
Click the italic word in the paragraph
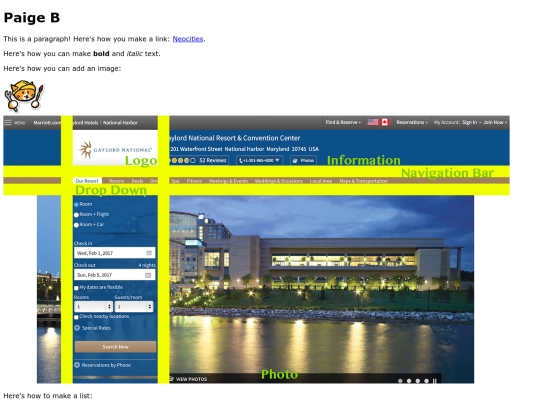(x=135, y=54)
